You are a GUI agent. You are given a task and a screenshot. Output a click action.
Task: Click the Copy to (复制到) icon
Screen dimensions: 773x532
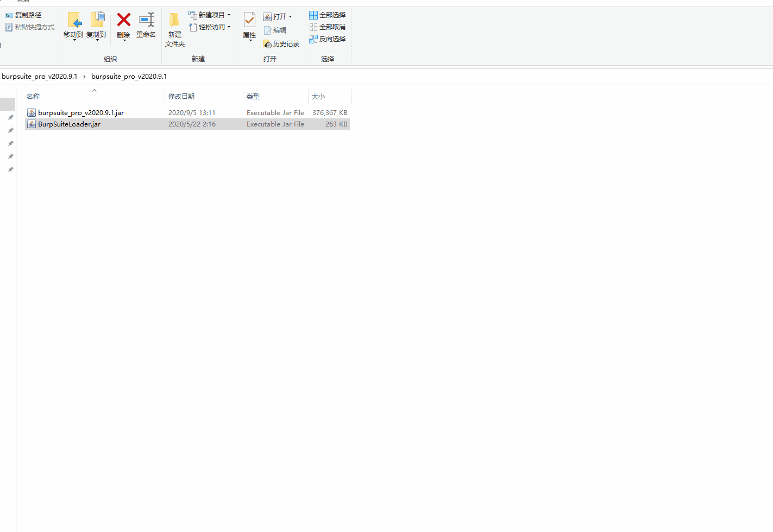coord(97,20)
